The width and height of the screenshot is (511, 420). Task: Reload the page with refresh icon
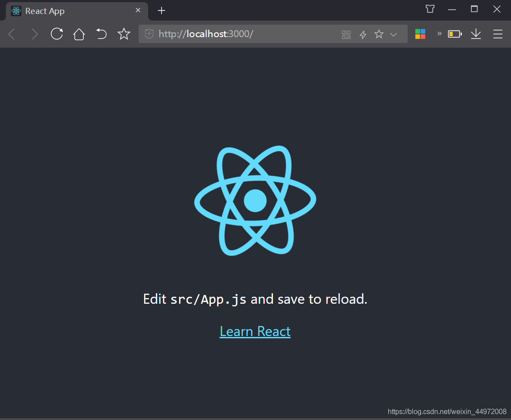click(x=57, y=34)
